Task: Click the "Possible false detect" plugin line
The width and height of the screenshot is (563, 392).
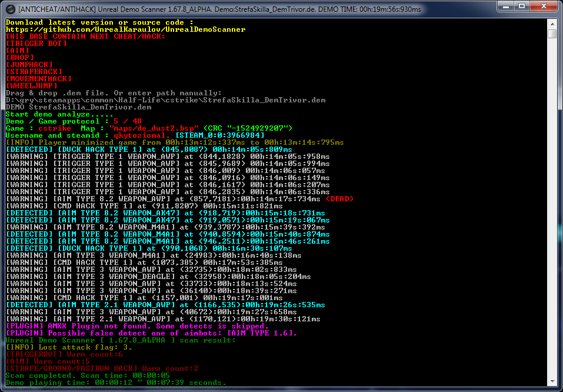Action: (x=152, y=333)
